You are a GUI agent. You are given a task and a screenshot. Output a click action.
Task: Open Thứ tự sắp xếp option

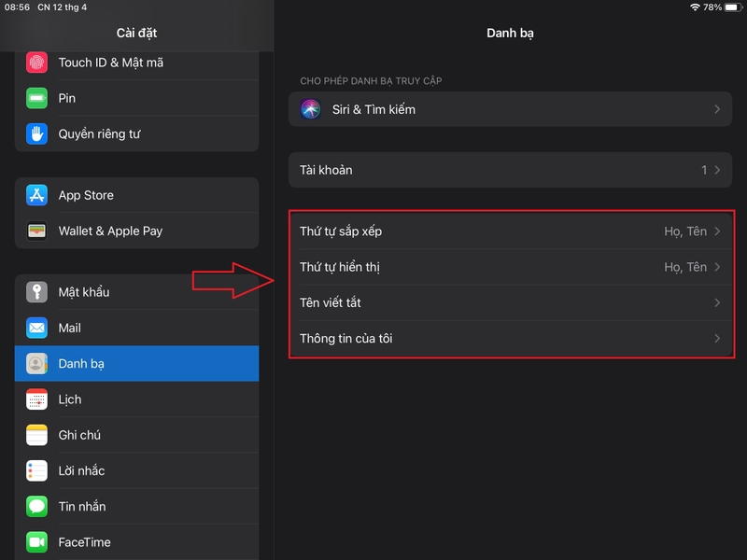(x=510, y=231)
